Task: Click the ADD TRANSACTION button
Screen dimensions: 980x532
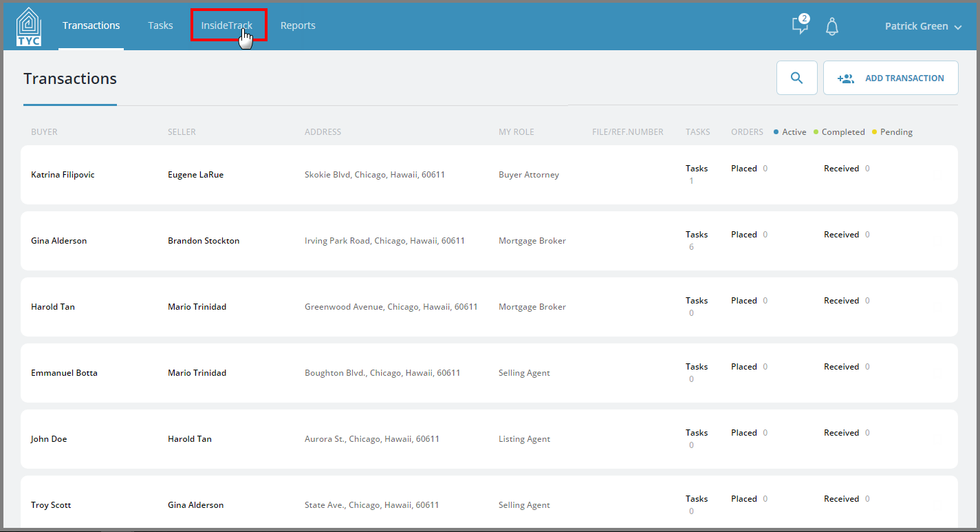Action: (x=891, y=78)
